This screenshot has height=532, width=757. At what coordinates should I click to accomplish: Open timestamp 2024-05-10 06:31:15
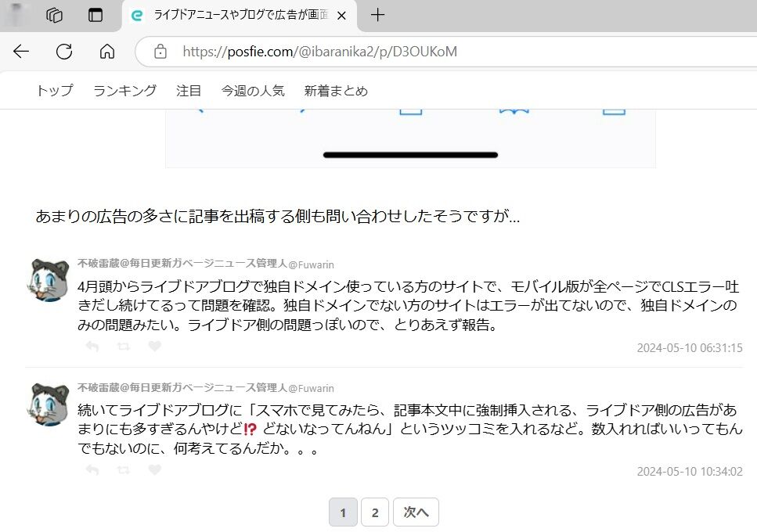tap(690, 347)
